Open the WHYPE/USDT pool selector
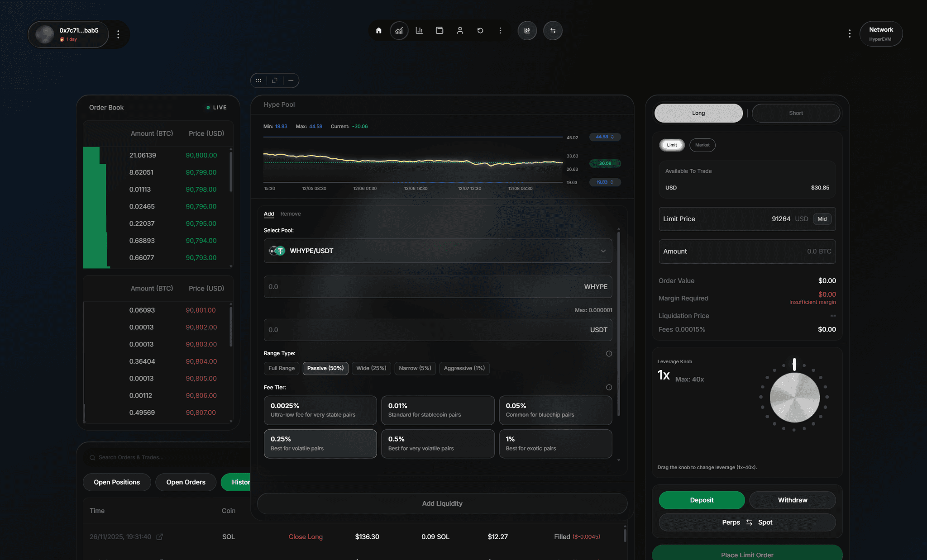The width and height of the screenshot is (927, 560). [x=438, y=251]
